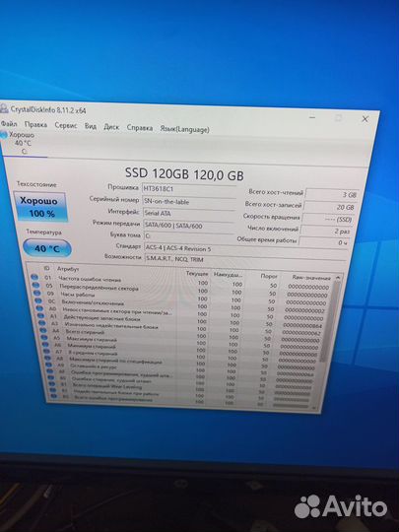This screenshot has width=399, height=532.
Task: Click the power-on hours value 0 ч
Action: point(324,242)
